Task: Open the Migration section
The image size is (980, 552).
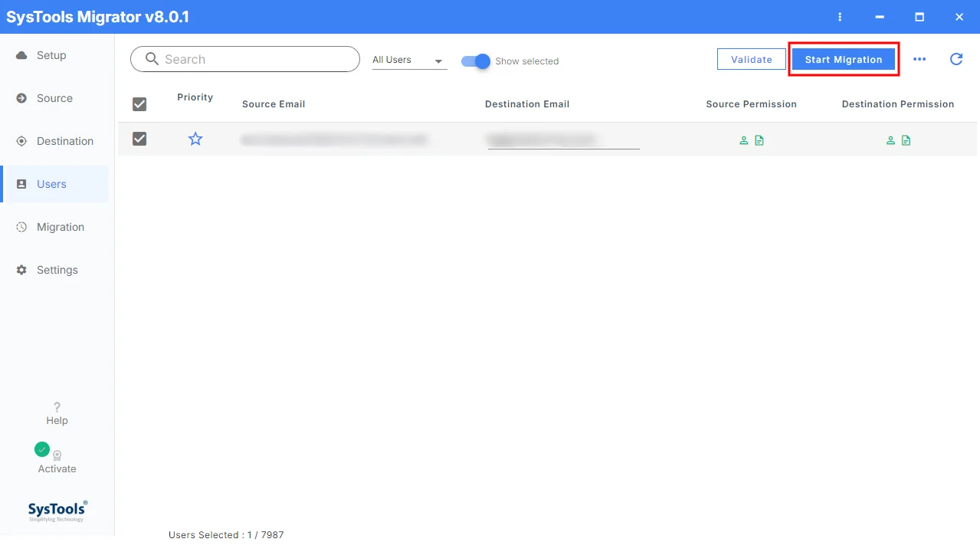Action: click(x=54, y=227)
